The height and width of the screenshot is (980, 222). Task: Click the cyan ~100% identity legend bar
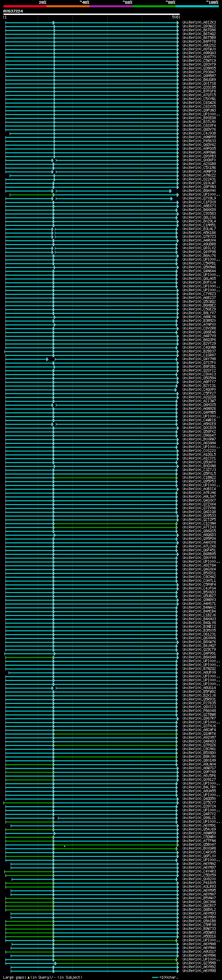click(x=197, y=6)
